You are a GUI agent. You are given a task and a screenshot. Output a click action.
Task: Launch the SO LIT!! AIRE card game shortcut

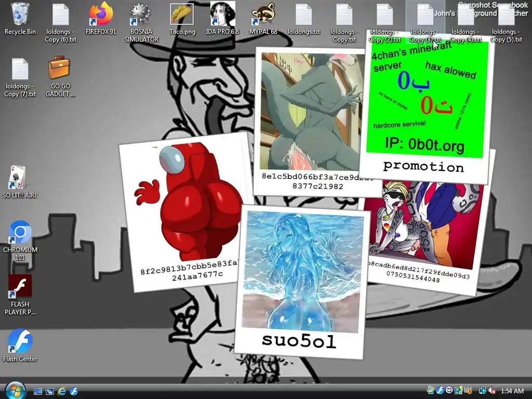pos(20,182)
